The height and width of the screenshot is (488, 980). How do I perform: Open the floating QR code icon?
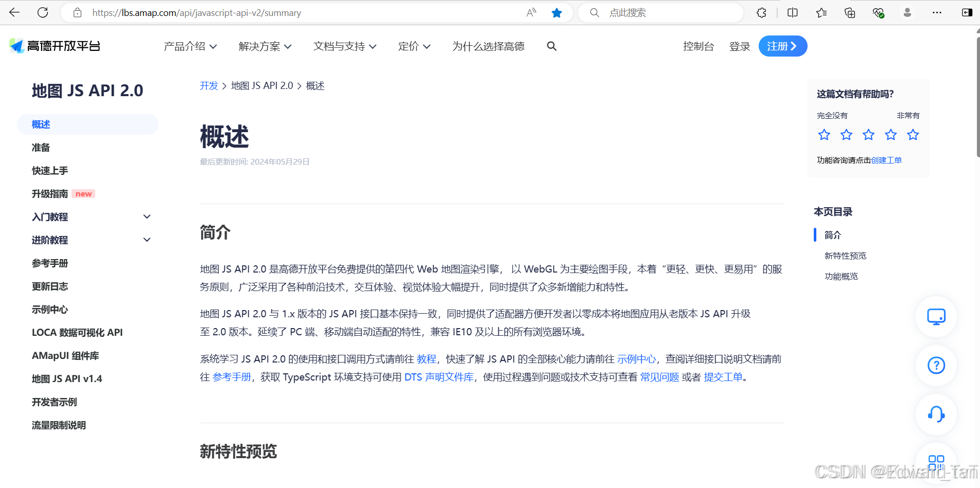pyautogui.click(x=936, y=462)
